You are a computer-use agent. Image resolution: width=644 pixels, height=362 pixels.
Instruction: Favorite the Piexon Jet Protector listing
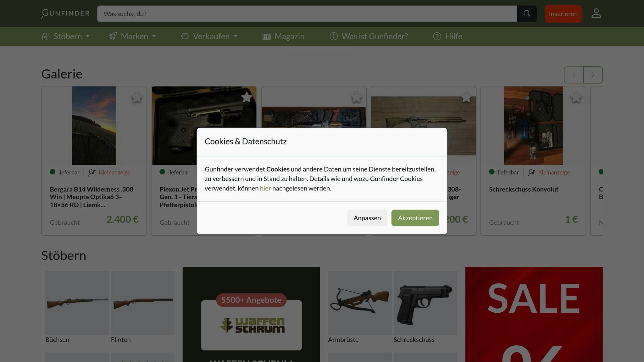tap(247, 97)
